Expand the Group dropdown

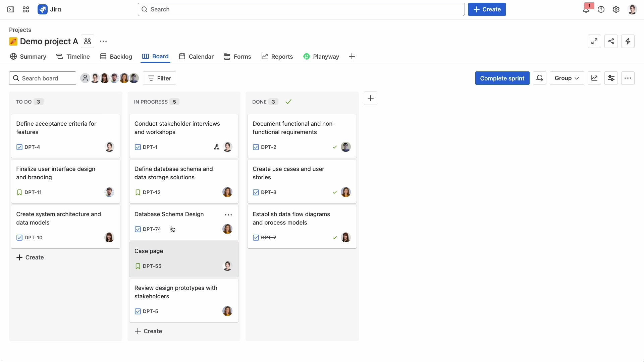click(567, 78)
